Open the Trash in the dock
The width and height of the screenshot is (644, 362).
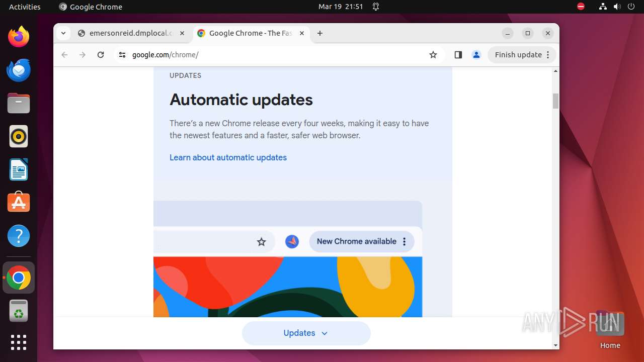pyautogui.click(x=19, y=311)
